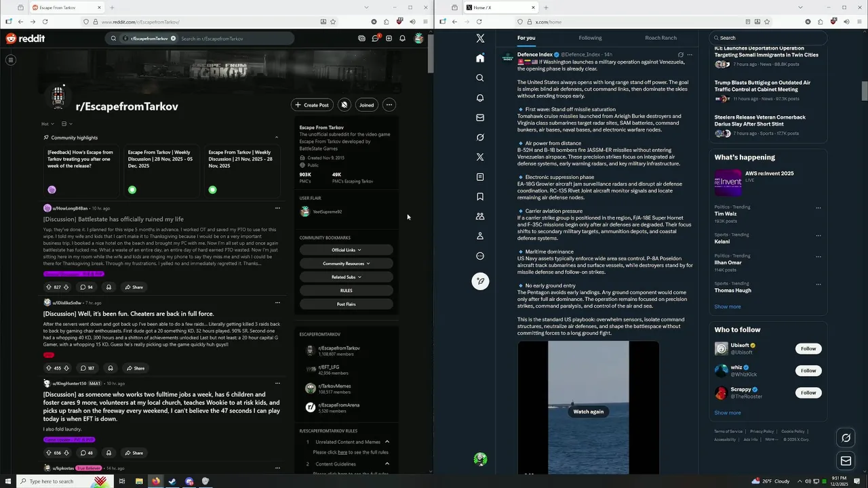868x488 pixels.
Task: Switch to Following tab on X
Action: (590, 38)
